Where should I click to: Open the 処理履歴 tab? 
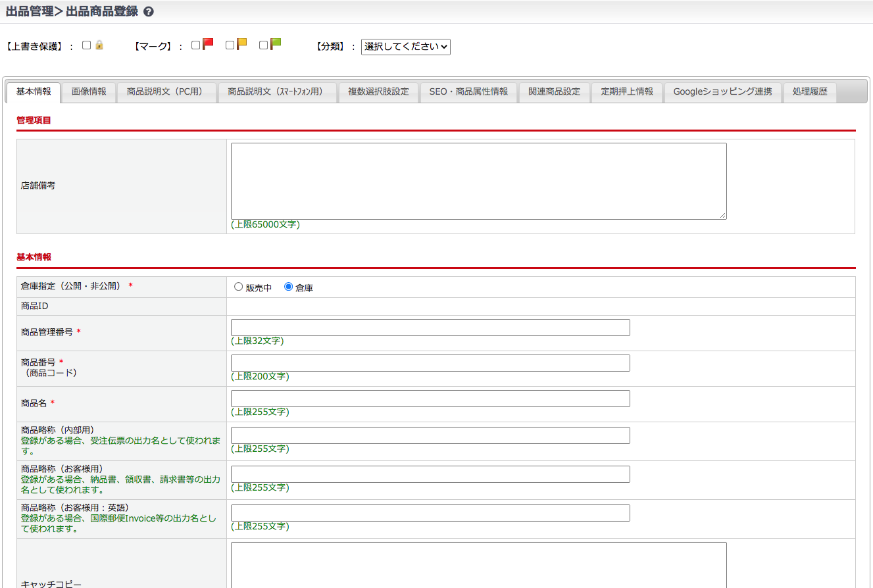(x=810, y=92)
